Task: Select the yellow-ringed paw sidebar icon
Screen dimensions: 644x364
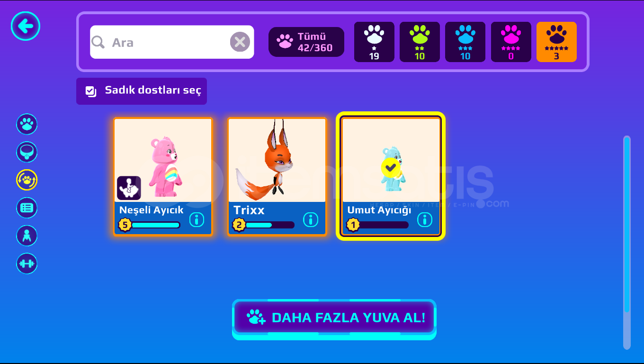Action: (27, 180)
